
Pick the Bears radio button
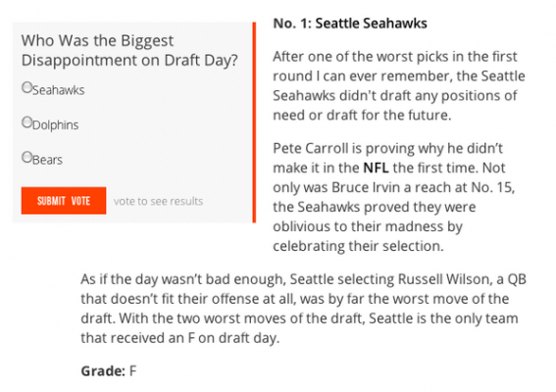click(26, 157)
